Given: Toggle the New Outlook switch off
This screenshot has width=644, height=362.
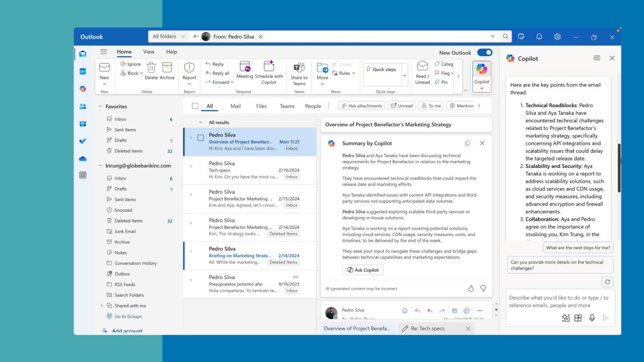Looking at the screenshot, I should 484,53.
